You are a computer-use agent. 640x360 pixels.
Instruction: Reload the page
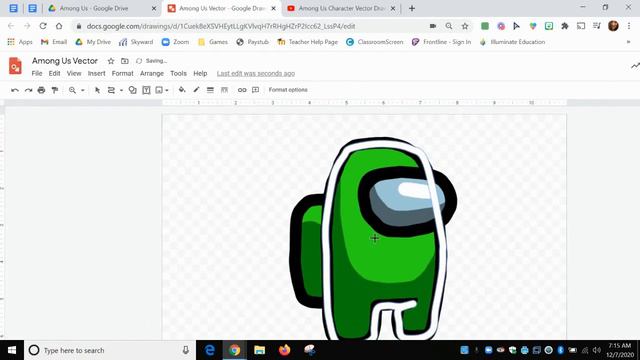coord(43,26)
